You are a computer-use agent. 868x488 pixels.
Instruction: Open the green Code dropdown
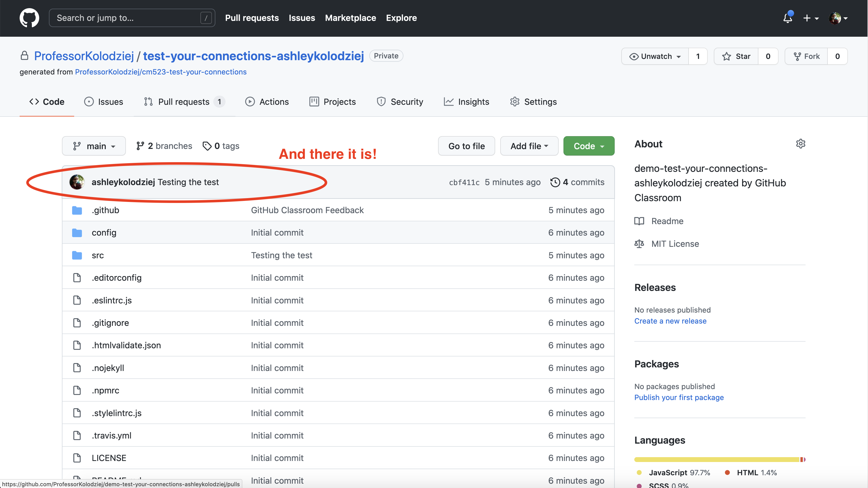tap(589, 146)
